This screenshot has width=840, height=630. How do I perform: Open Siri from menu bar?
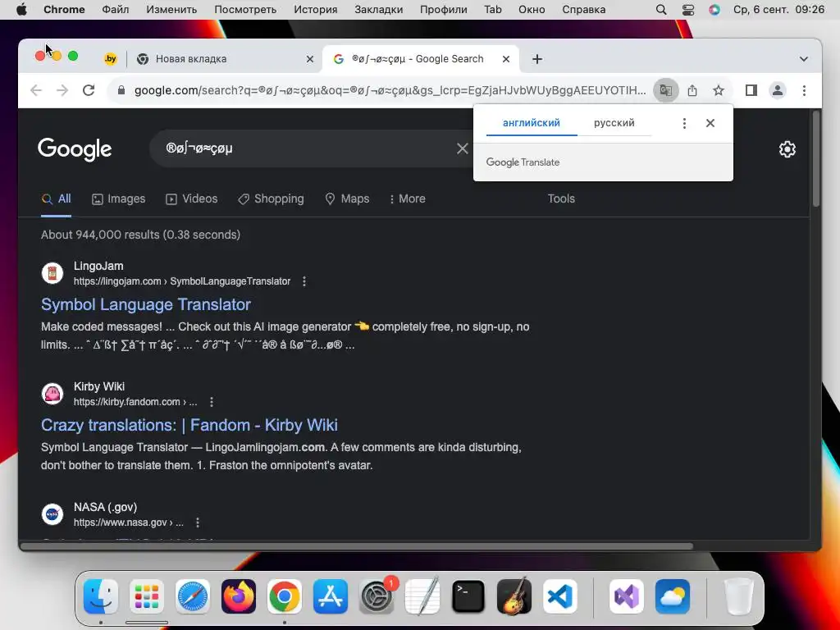pyautogui.click(x=714, y=10)
